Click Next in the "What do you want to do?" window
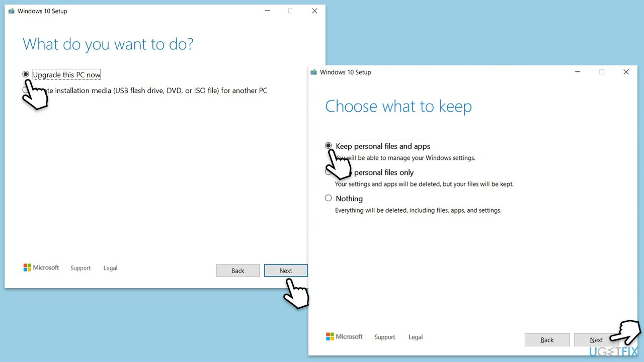This screenshot has width=644, height=362. 285,270
